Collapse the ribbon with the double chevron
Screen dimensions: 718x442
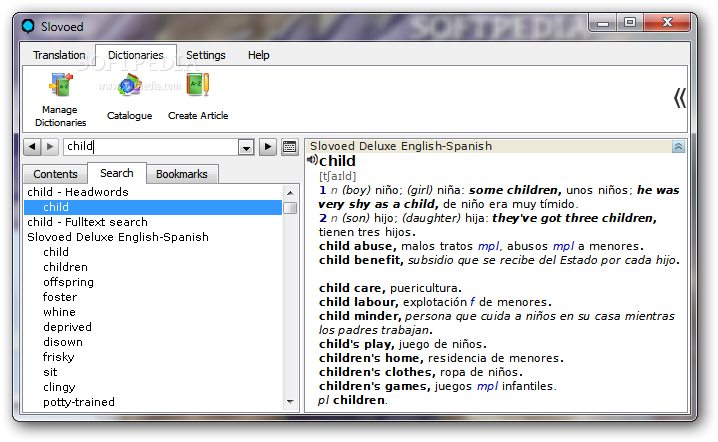tap(680, 98)
